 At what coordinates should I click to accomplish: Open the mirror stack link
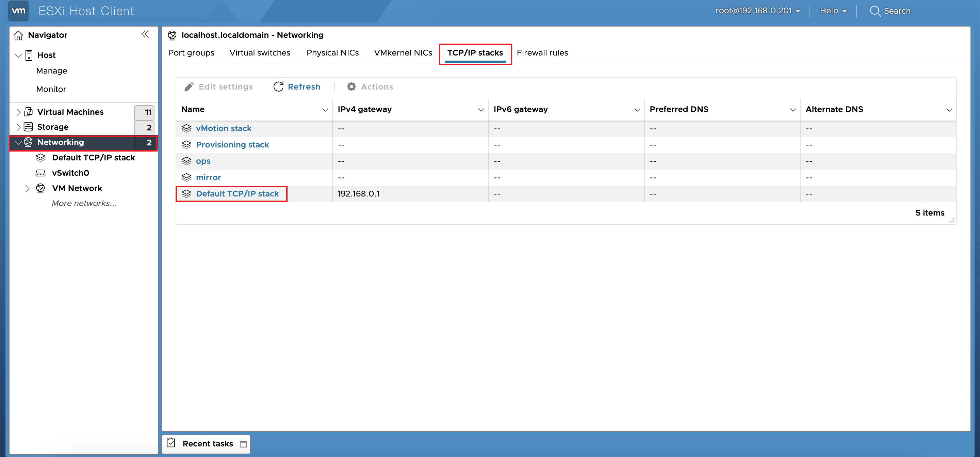[209, 177]
